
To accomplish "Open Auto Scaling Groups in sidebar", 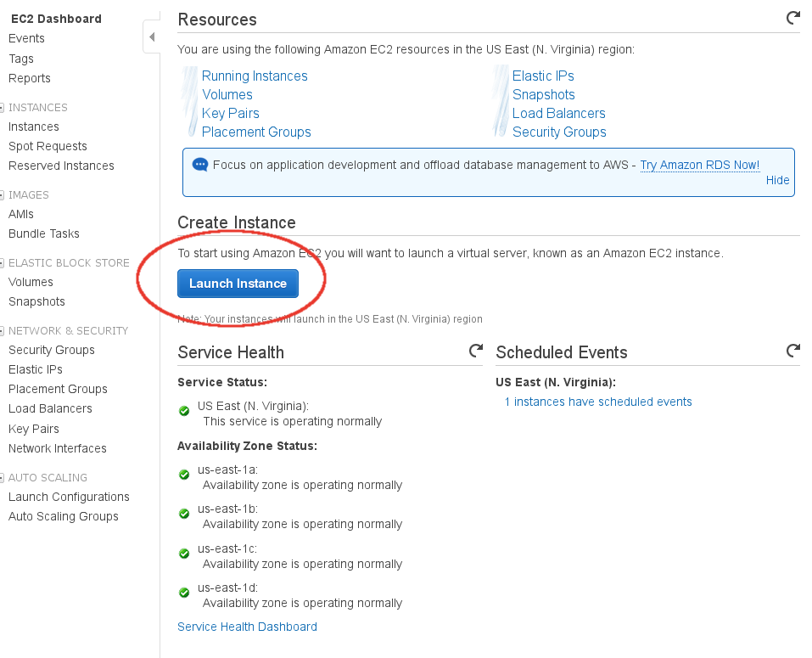I will 63,516.
